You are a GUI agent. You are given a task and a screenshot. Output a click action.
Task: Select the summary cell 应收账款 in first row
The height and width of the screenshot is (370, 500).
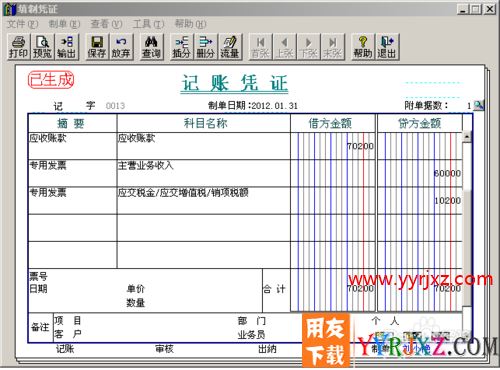[72, 146]
